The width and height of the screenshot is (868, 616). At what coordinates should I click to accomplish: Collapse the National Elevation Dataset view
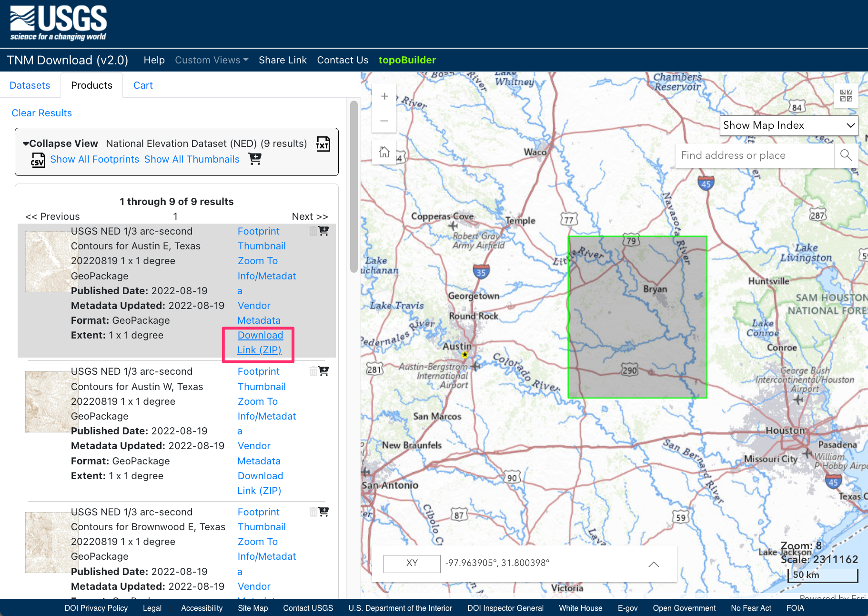tap(60, 144)
